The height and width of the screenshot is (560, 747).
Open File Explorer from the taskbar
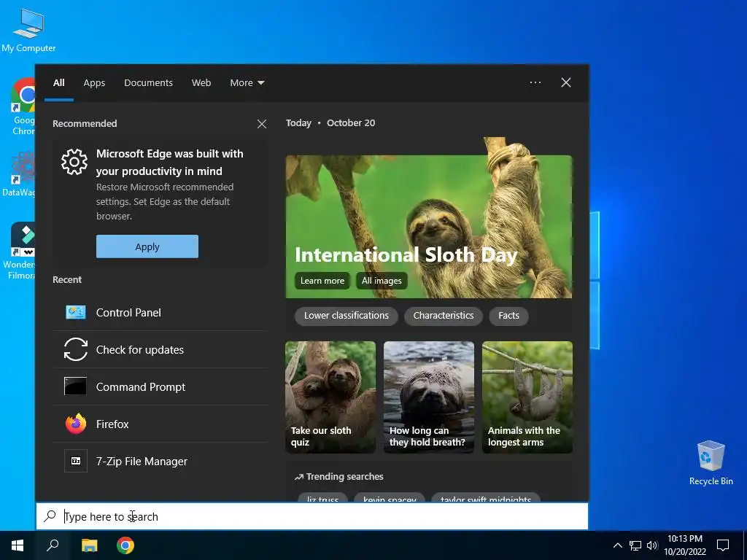coord(89,545)
